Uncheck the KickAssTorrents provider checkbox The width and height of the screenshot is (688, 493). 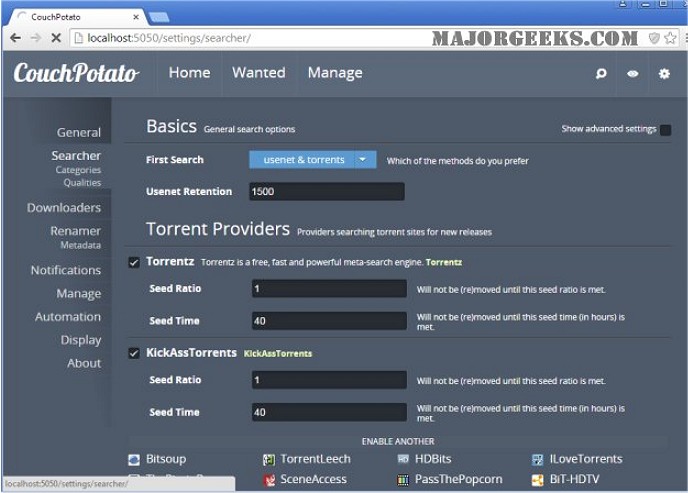point(134,354)
